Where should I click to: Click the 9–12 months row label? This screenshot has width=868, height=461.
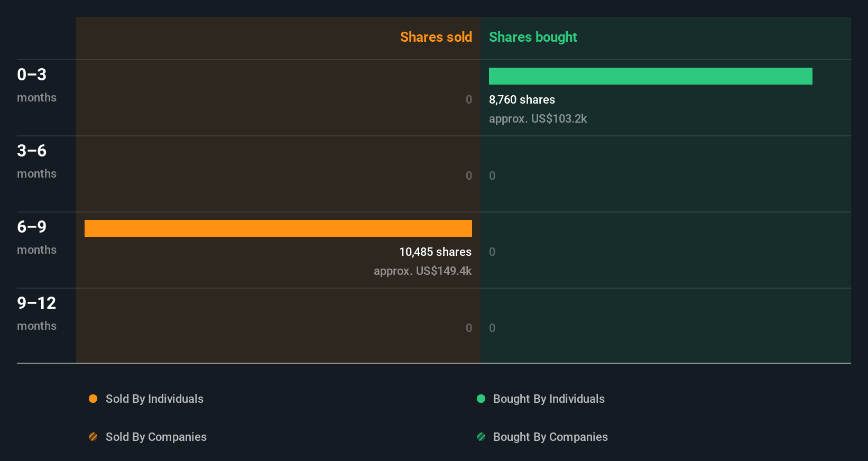pos(36,313)
